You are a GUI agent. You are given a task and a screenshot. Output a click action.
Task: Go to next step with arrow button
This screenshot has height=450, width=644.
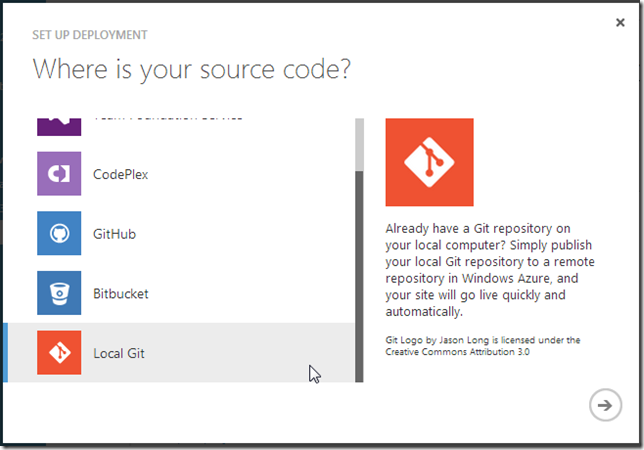(603, 404)
